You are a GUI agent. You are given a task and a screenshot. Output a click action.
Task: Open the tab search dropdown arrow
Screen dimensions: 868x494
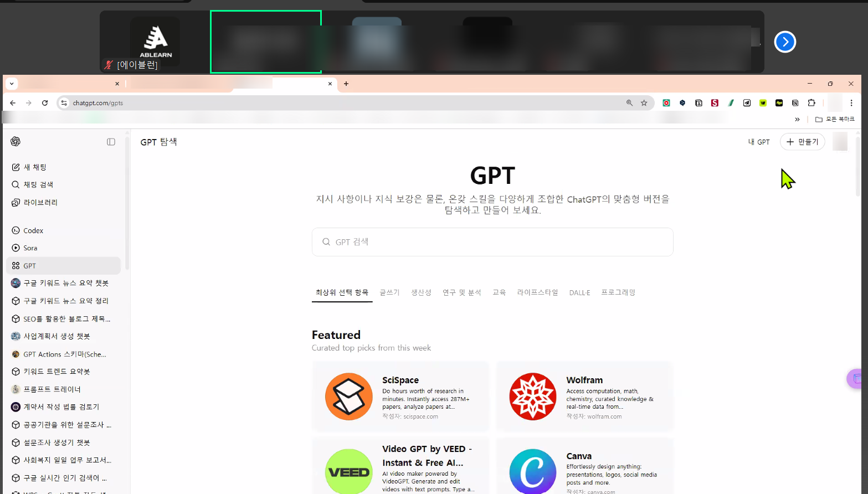[x=12, y=84]
